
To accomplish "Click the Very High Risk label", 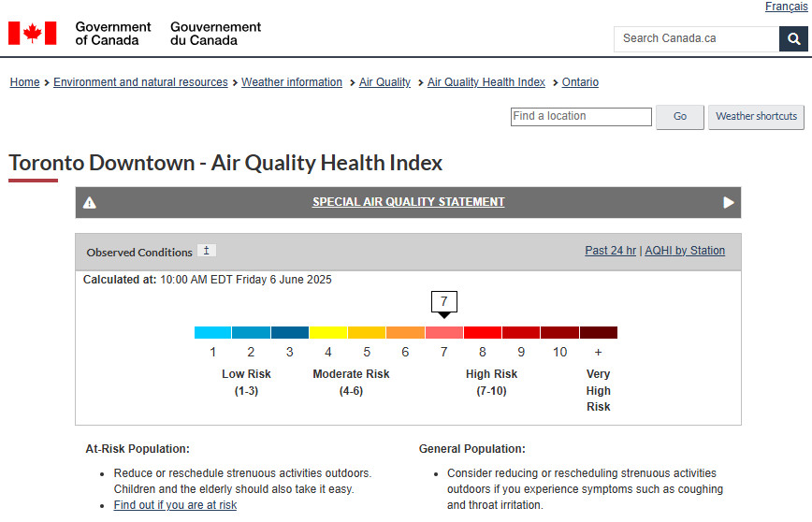I will pyautogui.click(x=598, y=390).
